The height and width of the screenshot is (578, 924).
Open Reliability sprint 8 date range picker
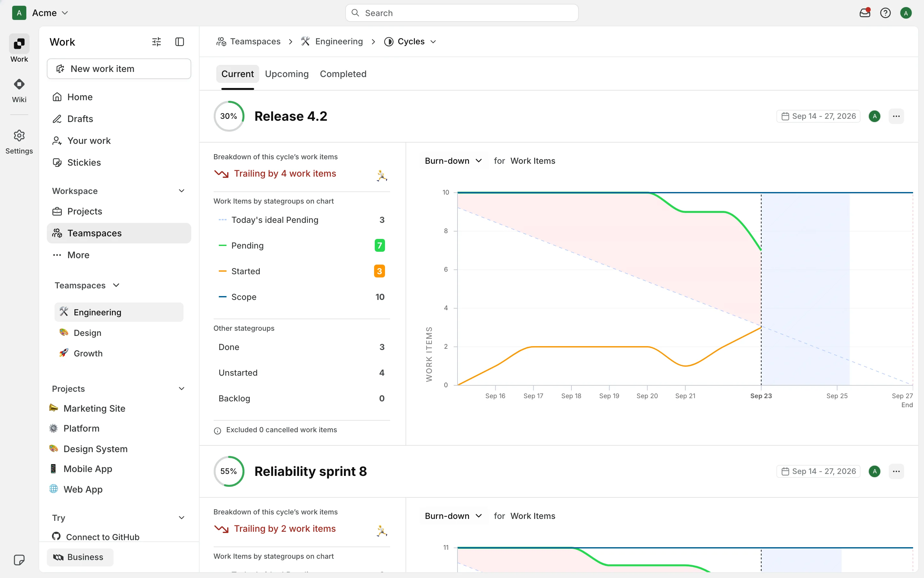tap(818, 471)
